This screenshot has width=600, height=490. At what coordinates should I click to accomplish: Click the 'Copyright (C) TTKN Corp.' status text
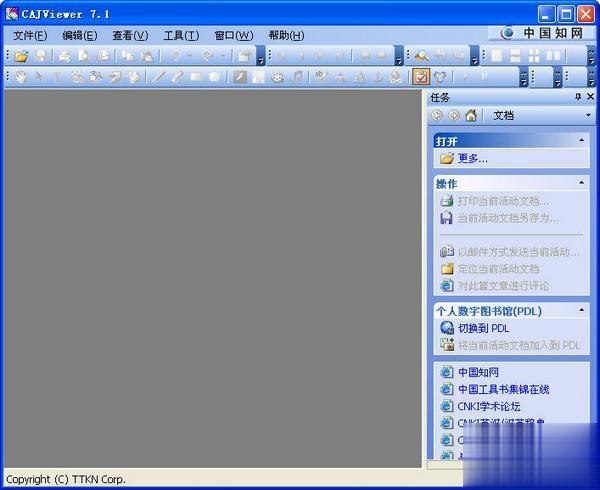click(66, 479)
